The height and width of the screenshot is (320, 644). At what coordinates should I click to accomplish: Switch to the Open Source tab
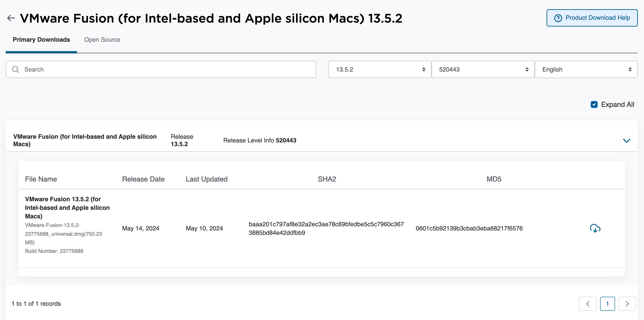[102, 40]
